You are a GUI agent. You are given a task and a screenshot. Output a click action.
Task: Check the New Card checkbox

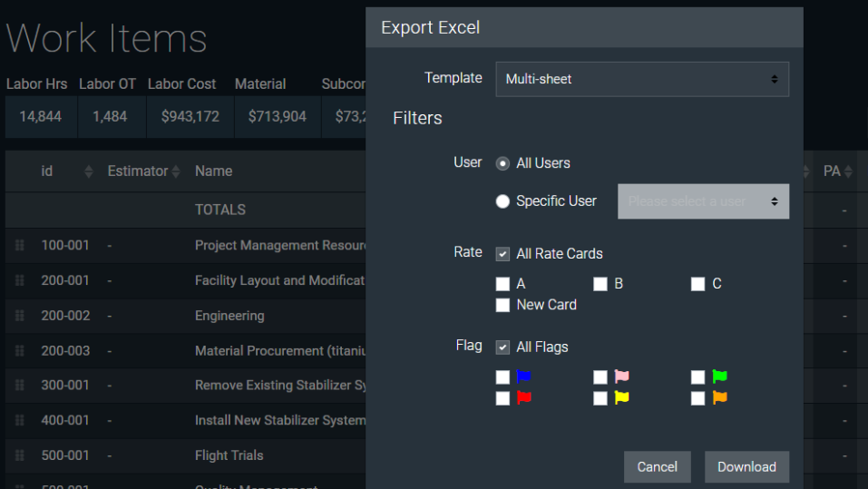502,305
